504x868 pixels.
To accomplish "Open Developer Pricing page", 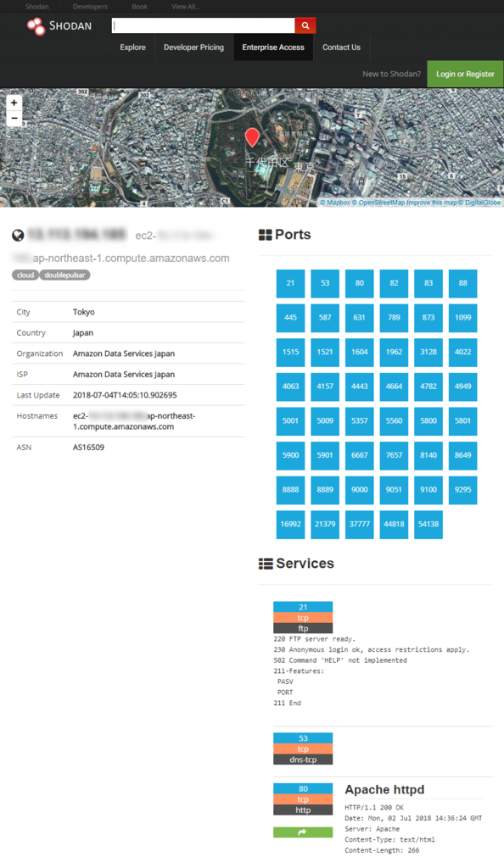I will point(193,47).
